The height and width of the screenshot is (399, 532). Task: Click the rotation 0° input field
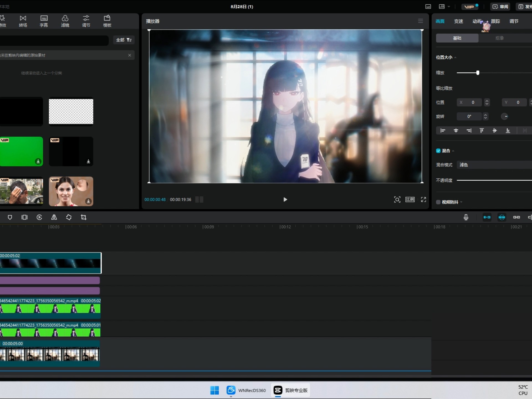point(469,116)
